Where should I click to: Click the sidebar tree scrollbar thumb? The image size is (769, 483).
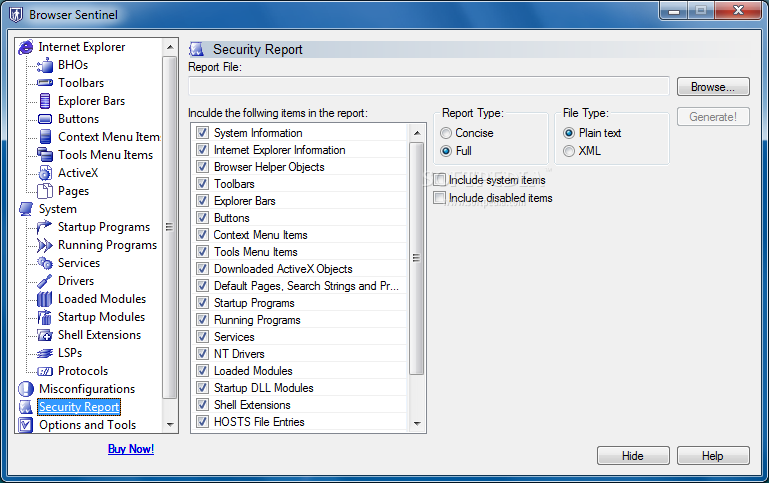pyautogui.click(x=170, y=227)
